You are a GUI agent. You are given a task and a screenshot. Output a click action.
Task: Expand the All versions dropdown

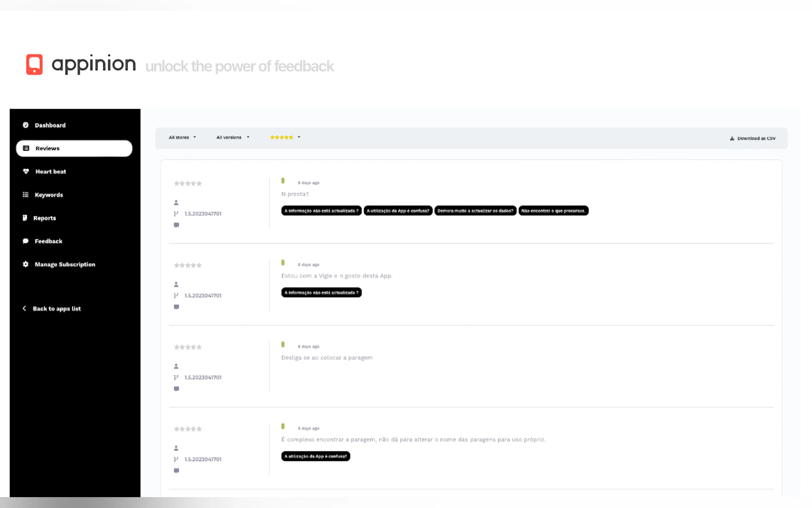(x=233, y=138)
